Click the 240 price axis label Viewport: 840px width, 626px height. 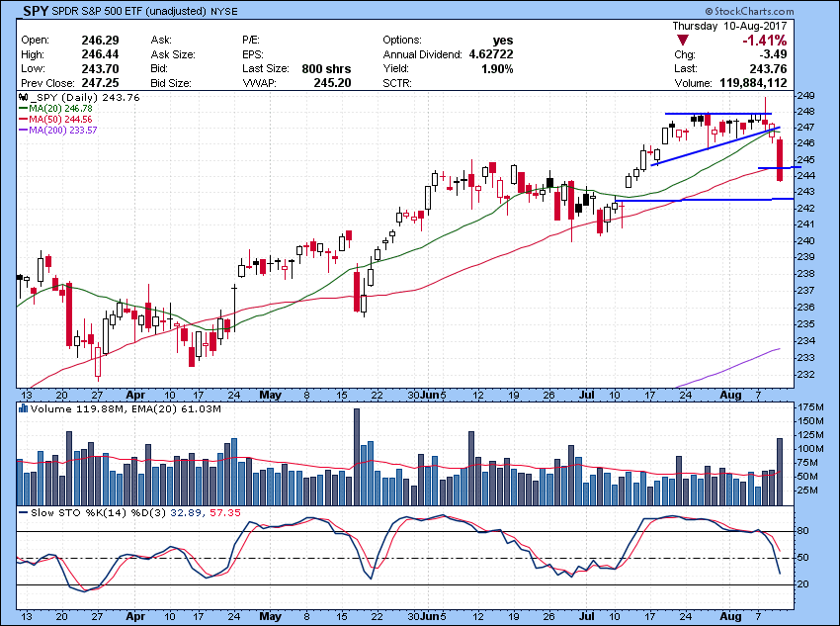(806, 241)
